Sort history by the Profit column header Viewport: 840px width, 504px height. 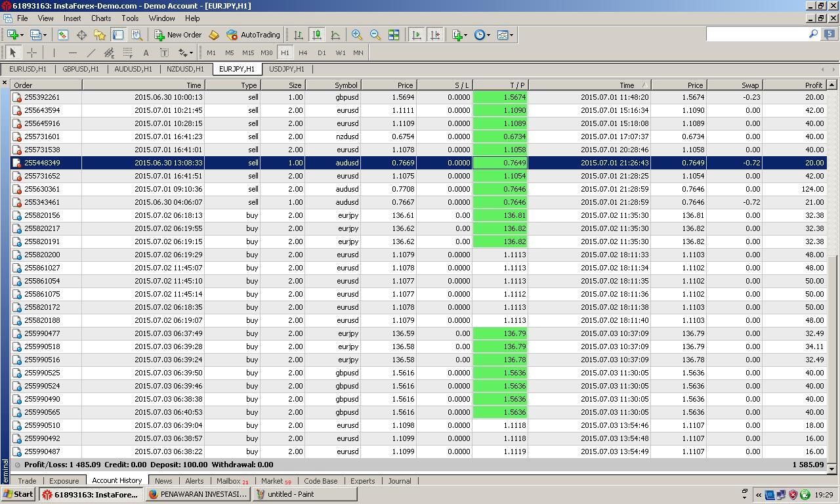[794, 85]
